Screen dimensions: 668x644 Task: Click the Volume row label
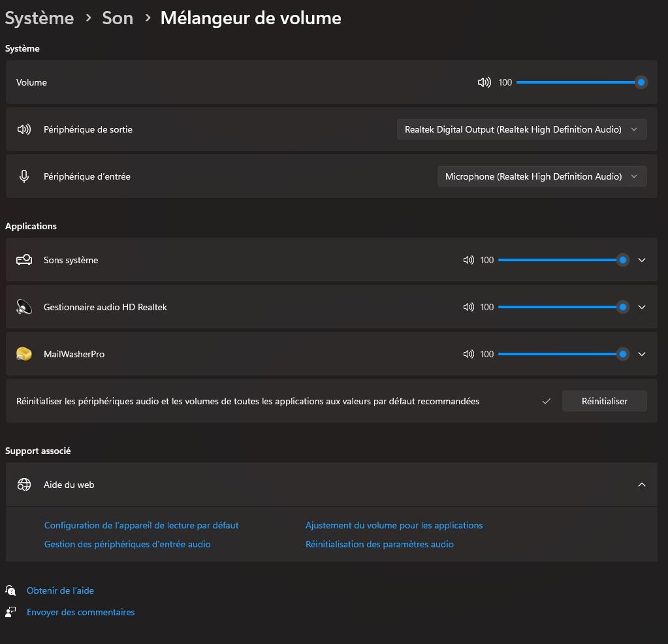click(x=31, y=82)
